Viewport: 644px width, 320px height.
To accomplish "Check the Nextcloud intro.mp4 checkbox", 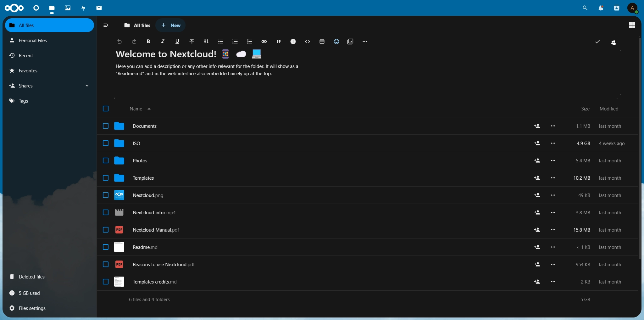I will click(106, 212).
